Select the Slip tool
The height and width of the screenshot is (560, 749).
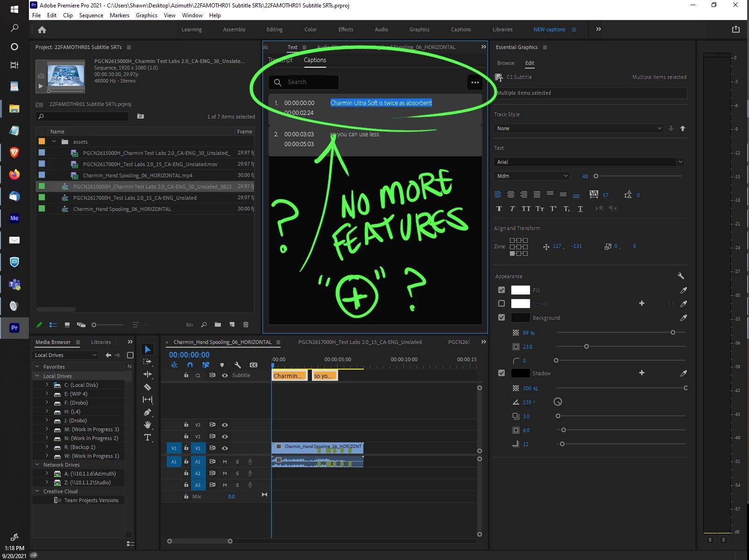(148, 399)
